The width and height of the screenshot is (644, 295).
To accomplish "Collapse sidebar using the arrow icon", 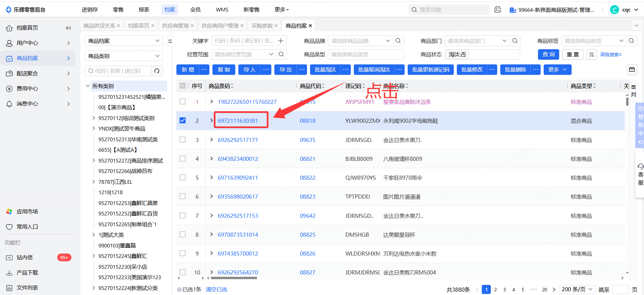I will click(68, 28).
